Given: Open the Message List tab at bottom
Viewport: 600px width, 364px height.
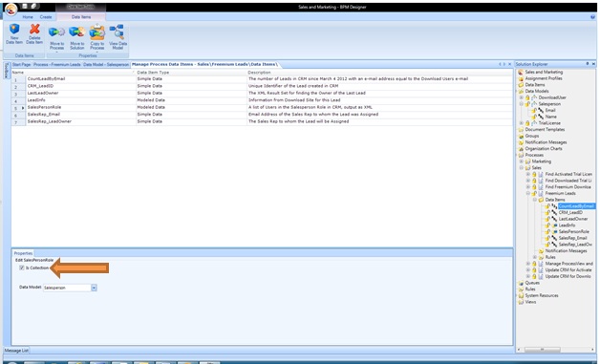Looking at the screenshot, I should click(x=16, y=351).
